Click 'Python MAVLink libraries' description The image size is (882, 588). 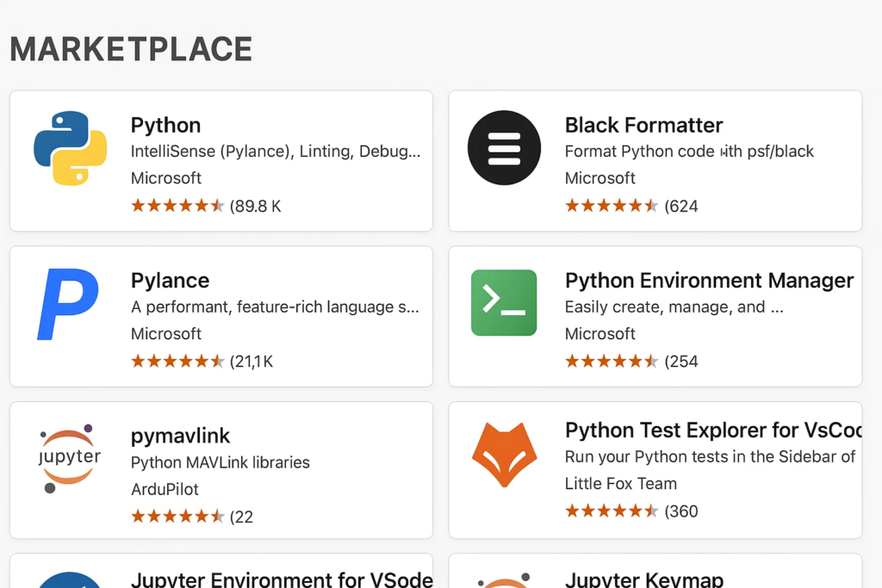click(x=220, y=462)
